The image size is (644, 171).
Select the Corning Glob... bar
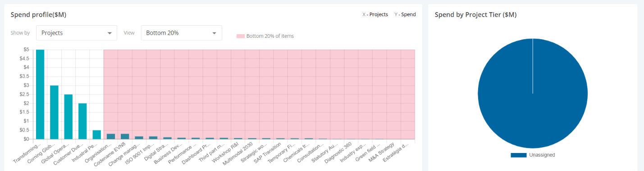(54, 112)
